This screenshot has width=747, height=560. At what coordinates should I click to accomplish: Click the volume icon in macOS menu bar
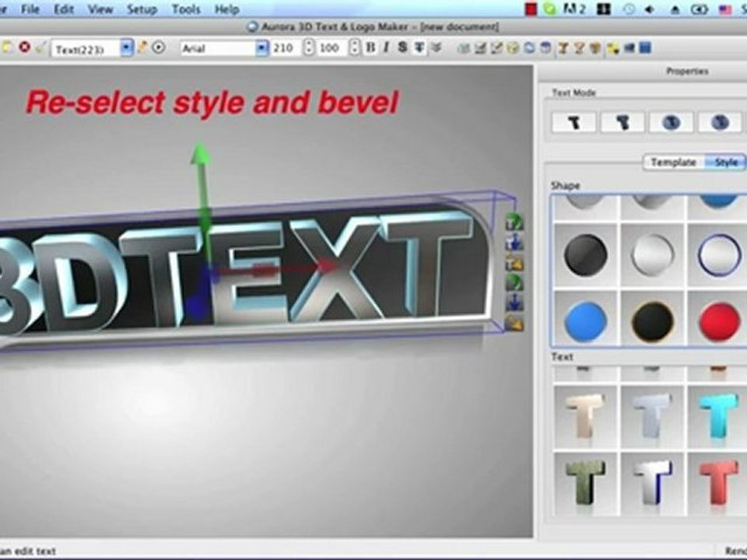click(x=649, y=9)
